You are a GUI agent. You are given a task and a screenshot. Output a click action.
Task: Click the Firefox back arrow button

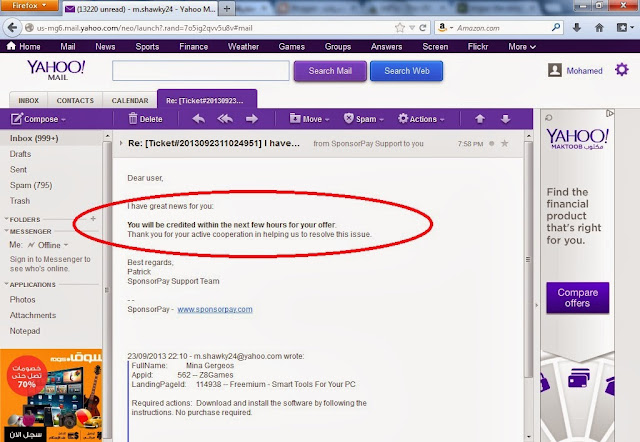point(12,28)
